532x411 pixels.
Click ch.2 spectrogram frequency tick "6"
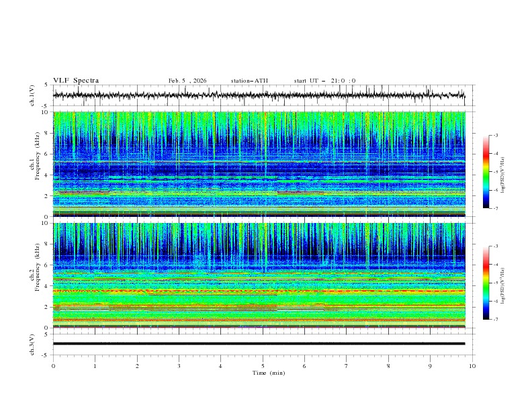point(47,265)
